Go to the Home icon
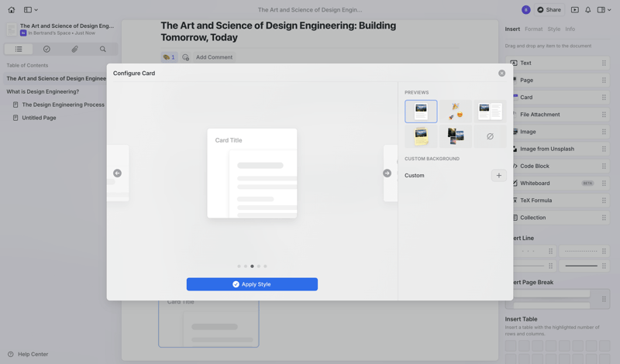The image size is (620, 364). 12,10
